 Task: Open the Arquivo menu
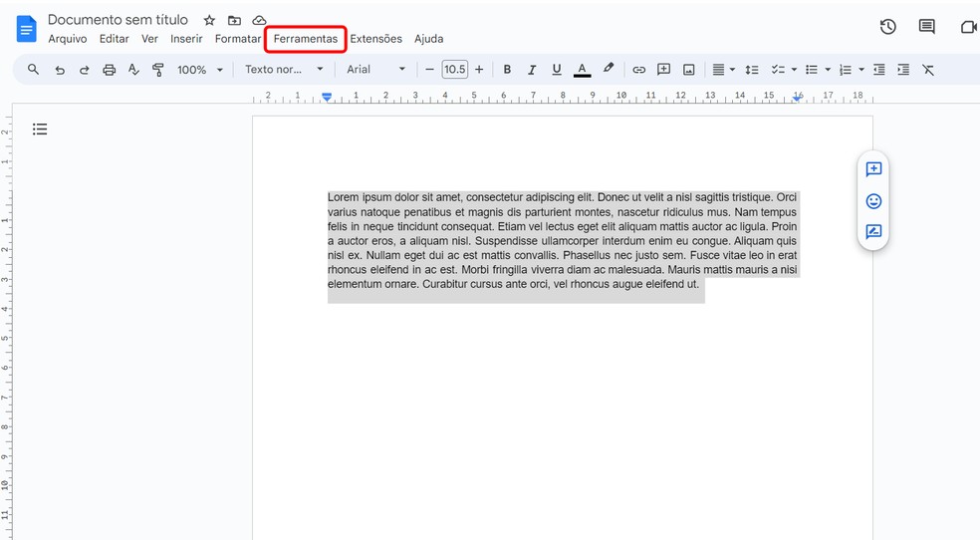click(x=68, y=39)
